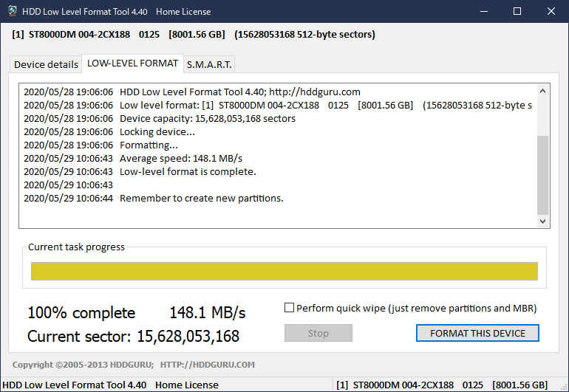Click the log scrollbar down arrow
The image size is (569, 392).
click(x=542, y=221)
